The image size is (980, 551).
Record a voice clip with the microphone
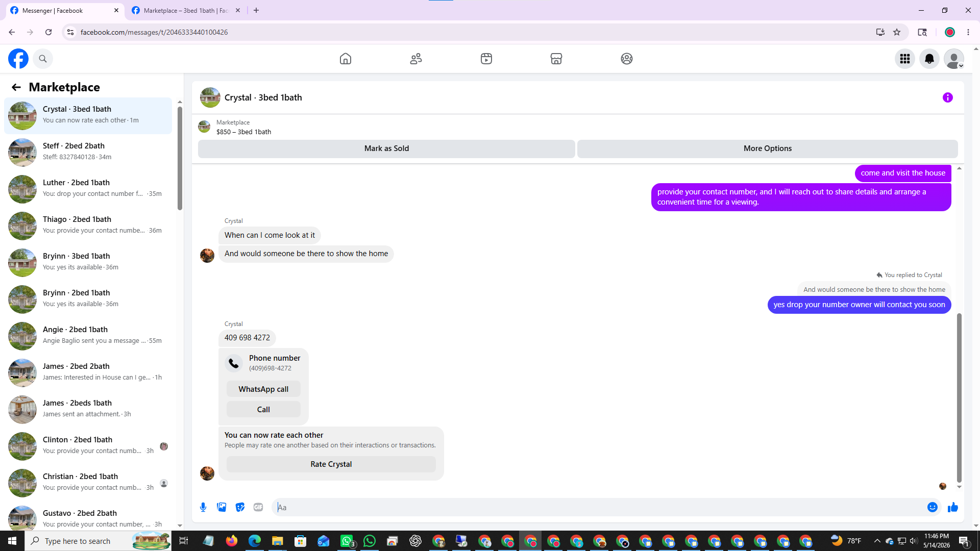203,507
